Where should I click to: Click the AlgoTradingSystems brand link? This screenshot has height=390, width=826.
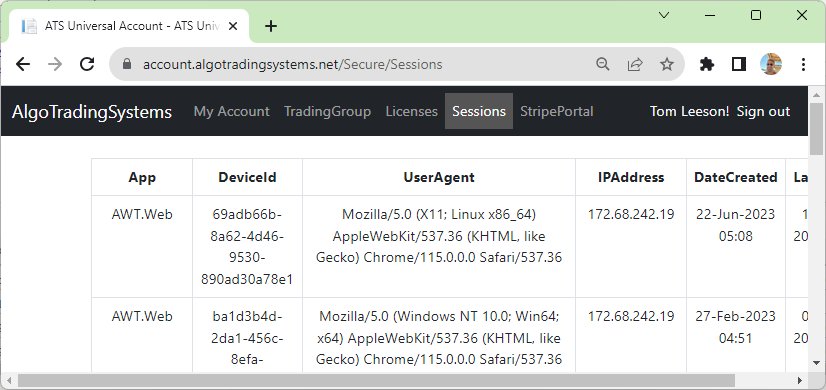pos(92,112)
